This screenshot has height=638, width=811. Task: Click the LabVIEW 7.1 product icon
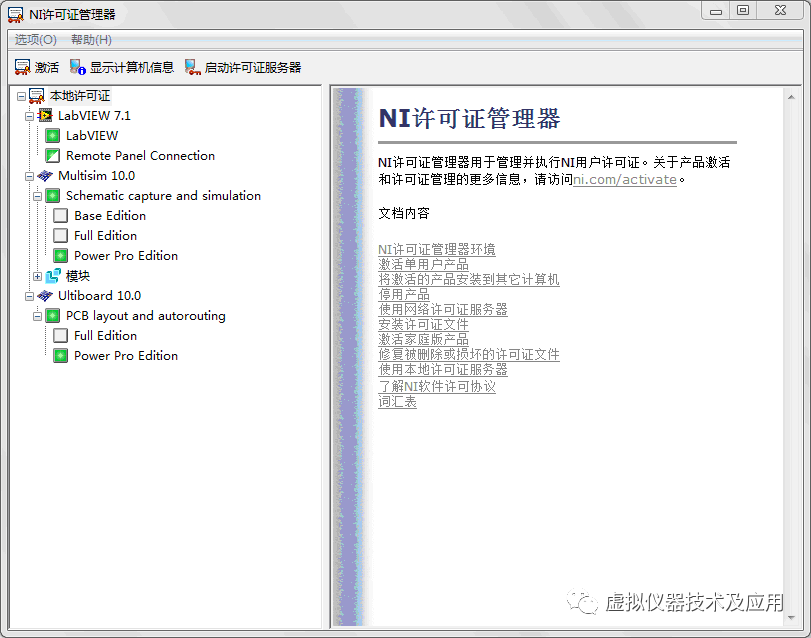(45, 116)
